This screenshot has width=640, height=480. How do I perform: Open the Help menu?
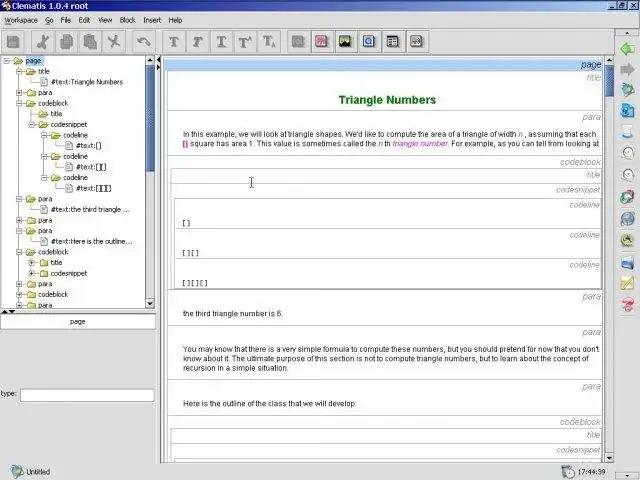pyautogui.click(x=175, y=20)
